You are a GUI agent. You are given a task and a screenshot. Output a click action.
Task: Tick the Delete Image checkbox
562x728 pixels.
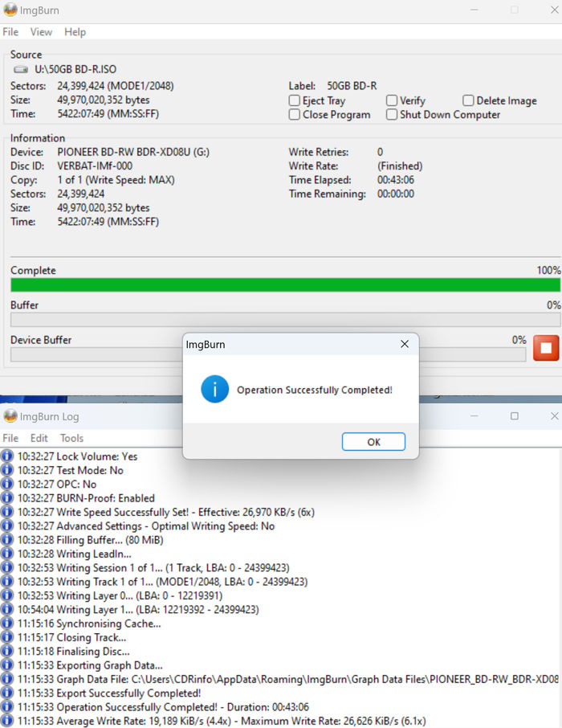click(x=468, y=100)
